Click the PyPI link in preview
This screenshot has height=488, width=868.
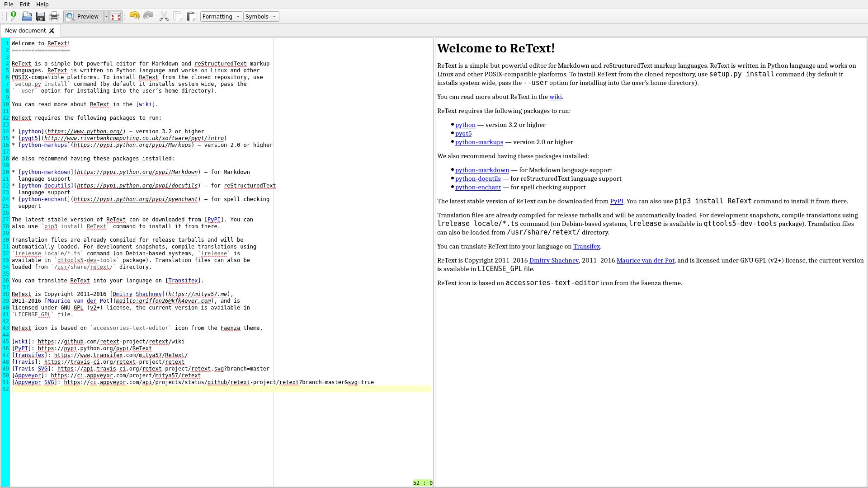point(617,201)
